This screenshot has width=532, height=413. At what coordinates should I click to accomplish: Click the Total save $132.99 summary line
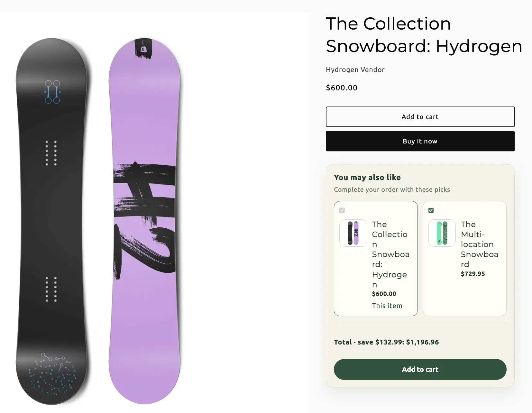[x=386, y=342]
